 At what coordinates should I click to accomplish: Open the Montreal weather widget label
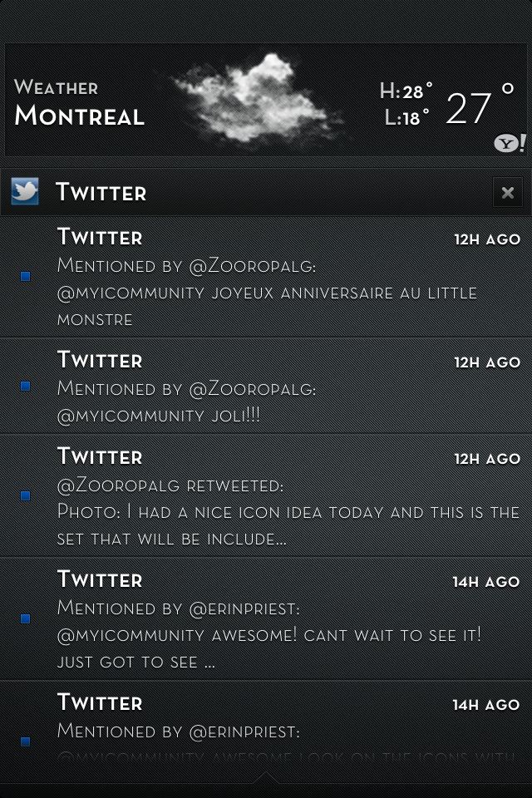click(x=80, y=101)
